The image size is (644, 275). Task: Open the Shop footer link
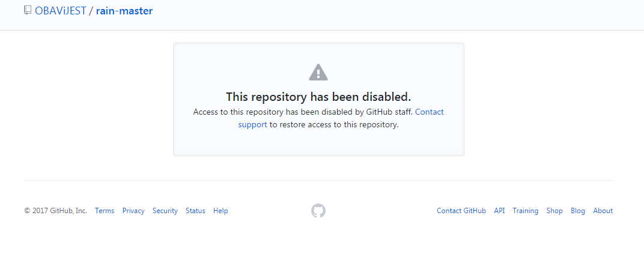pos(554,211)
